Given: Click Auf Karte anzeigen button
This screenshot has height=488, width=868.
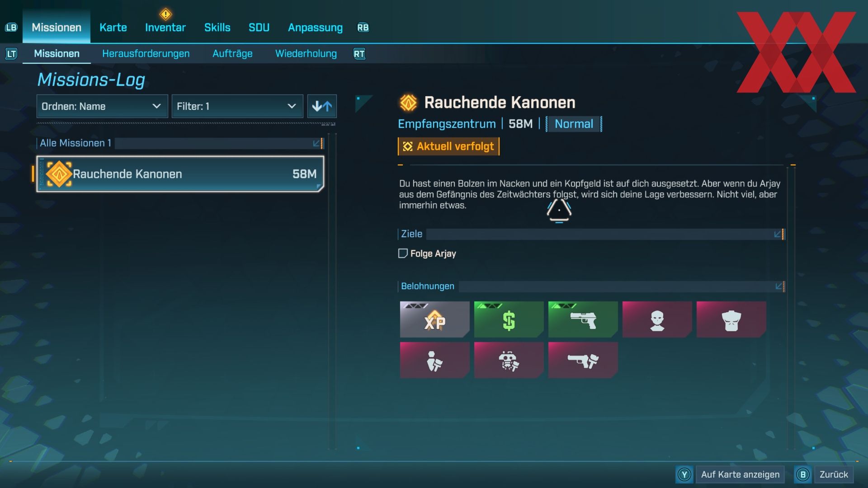Looking at the screenshot, I should point(740,474).
